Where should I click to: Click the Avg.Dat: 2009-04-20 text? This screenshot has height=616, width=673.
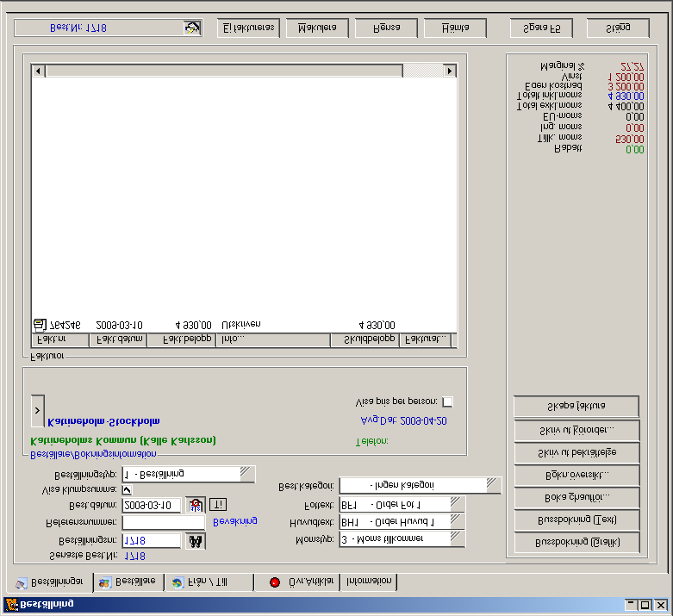pyautogui.click(x=403, y=421)
